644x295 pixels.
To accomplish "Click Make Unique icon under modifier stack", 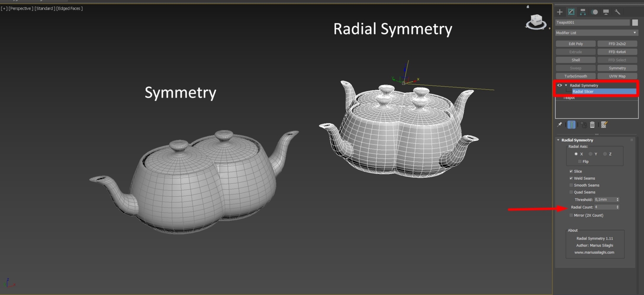I will pyautogui.click(x=584, y=125).
